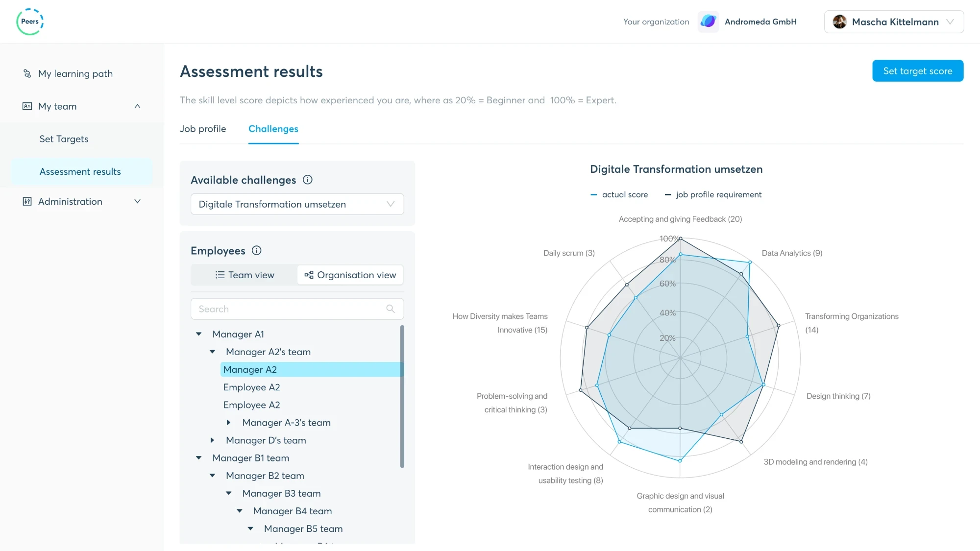Collapse the Manager B3 team node
This screenshot has height=551, width=980.
pos(228,493)
